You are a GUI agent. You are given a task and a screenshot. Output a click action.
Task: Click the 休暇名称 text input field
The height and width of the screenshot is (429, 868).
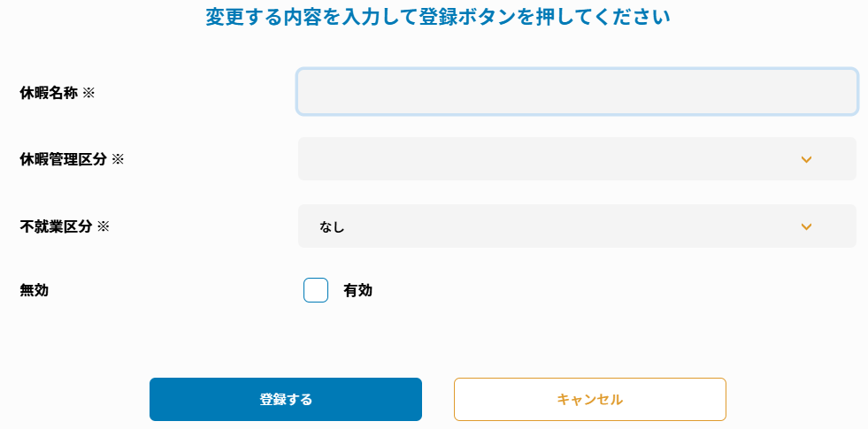pos(577,92)
